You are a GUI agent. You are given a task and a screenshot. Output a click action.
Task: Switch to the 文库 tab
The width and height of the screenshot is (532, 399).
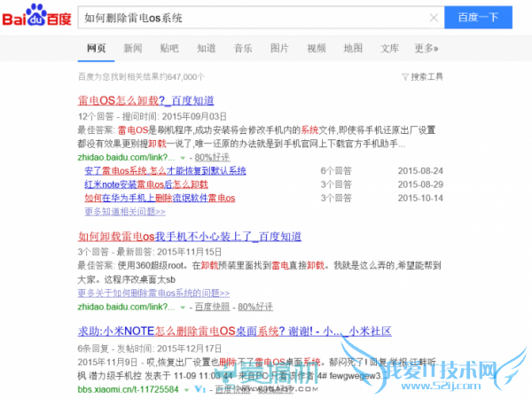389,48
